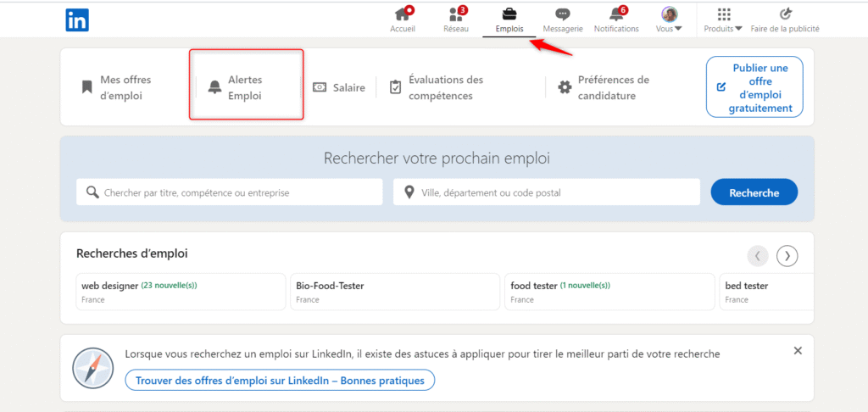Viewport: 868px width, 412px height.
Task: Click the Faire de la publicité icon
Action: pos(785,14)
